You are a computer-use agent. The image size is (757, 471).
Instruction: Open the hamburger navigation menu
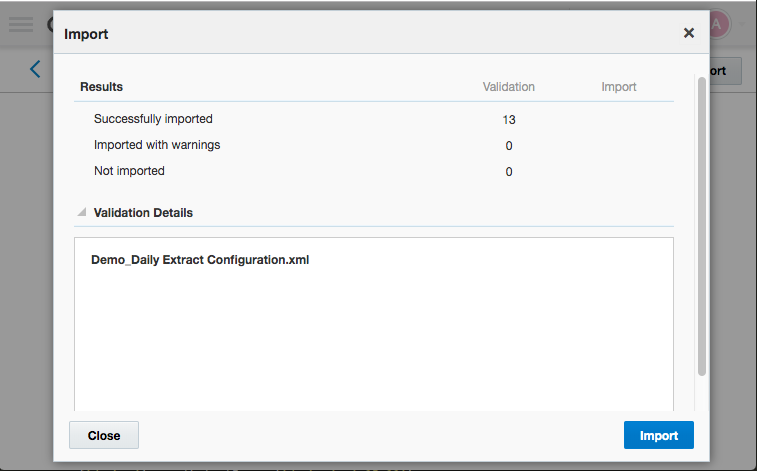coord(21,24)
